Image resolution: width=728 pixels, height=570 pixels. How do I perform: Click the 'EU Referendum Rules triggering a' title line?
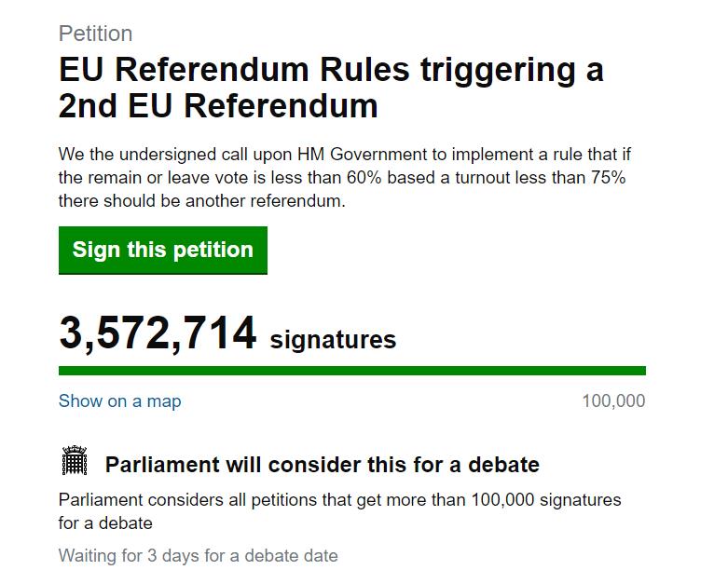331,70
